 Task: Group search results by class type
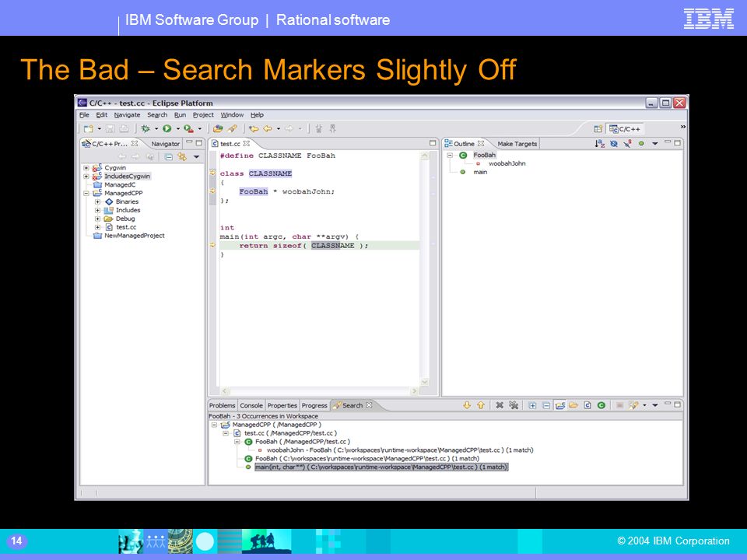[x=601, y=405]
